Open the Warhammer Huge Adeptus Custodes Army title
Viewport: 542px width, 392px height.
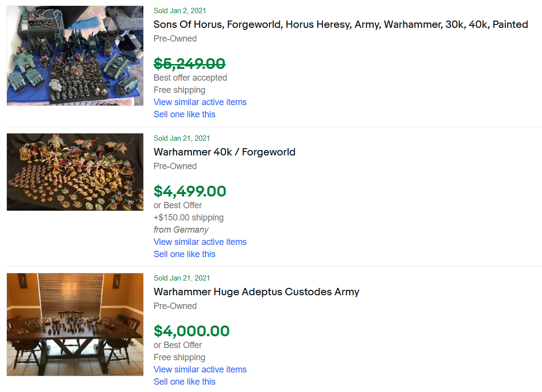256,292
